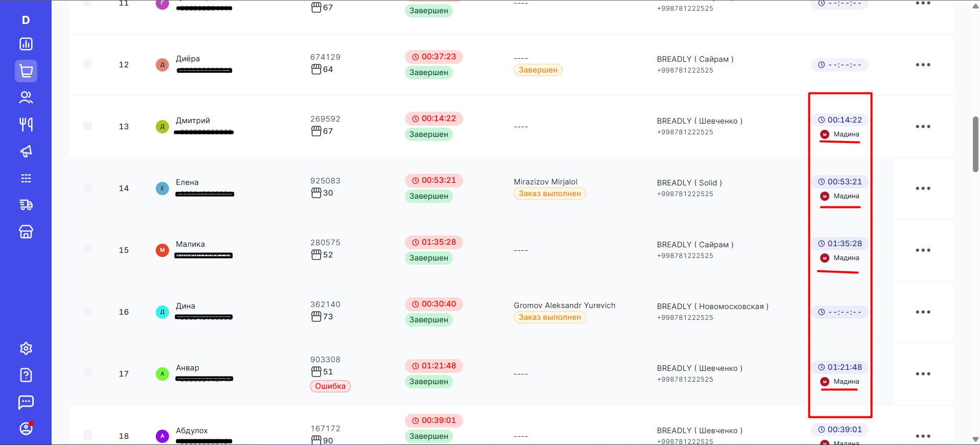Screen dimensions: 980x445
Task: Open the delivery truck icon in sidebar
Action: (x=26, y=205)
